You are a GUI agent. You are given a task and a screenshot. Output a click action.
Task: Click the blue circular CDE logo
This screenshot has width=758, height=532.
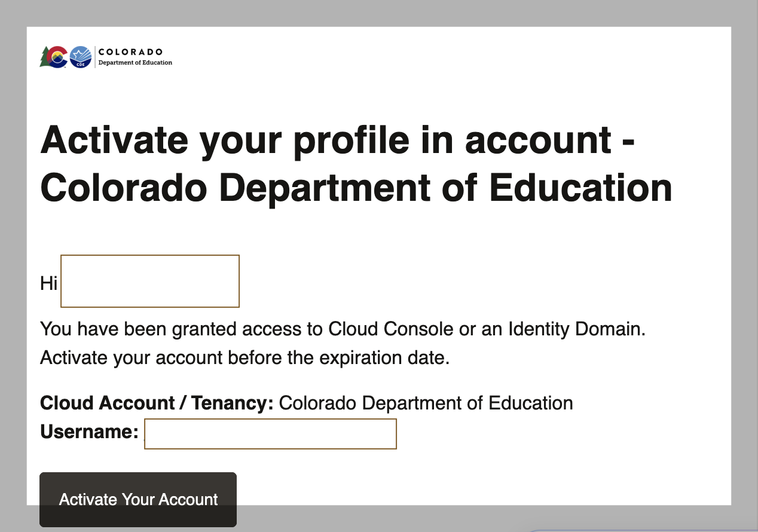pyautogui.click(x=81, y=57)
